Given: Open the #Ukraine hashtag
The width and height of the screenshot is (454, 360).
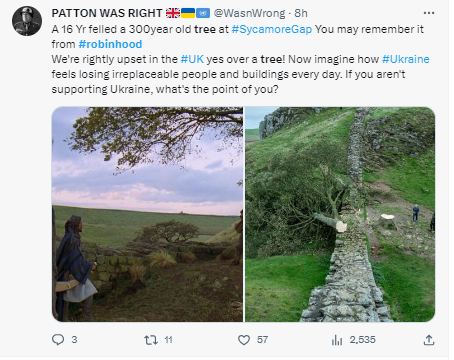Looking at the screenshot, I should click(x=406, y=59).
